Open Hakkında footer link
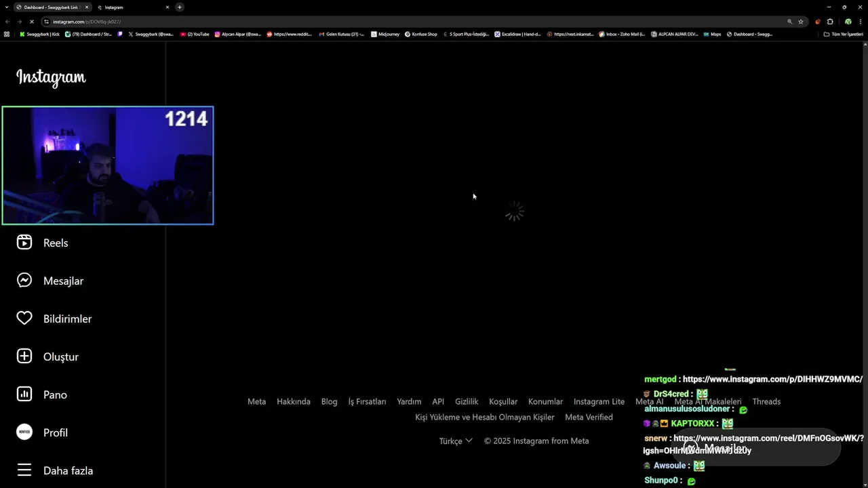Screen dimensions: 868x488 coord(294,401)
